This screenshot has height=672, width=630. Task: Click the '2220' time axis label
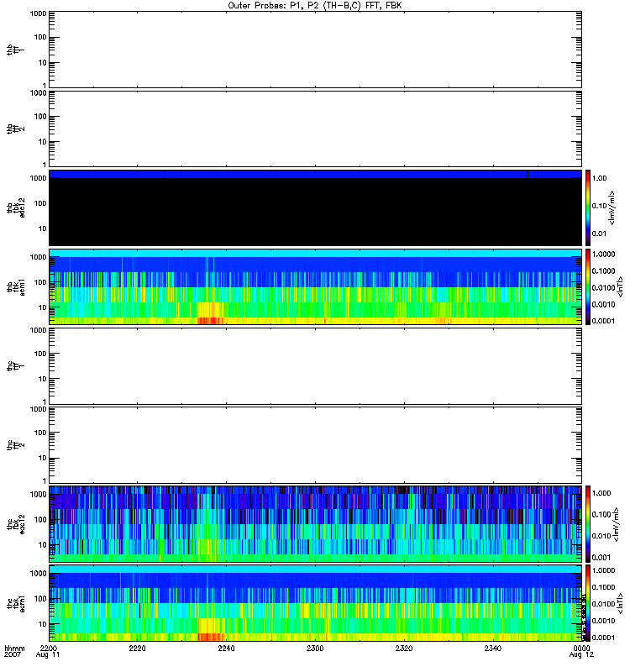(137, 648)
